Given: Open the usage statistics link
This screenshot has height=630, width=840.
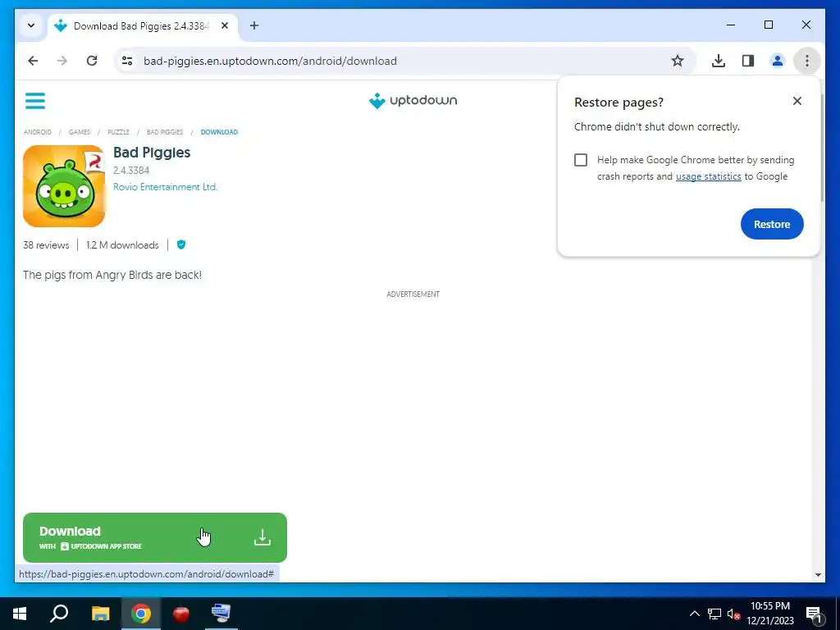Looking at the screenshot, I should [708, 176].
